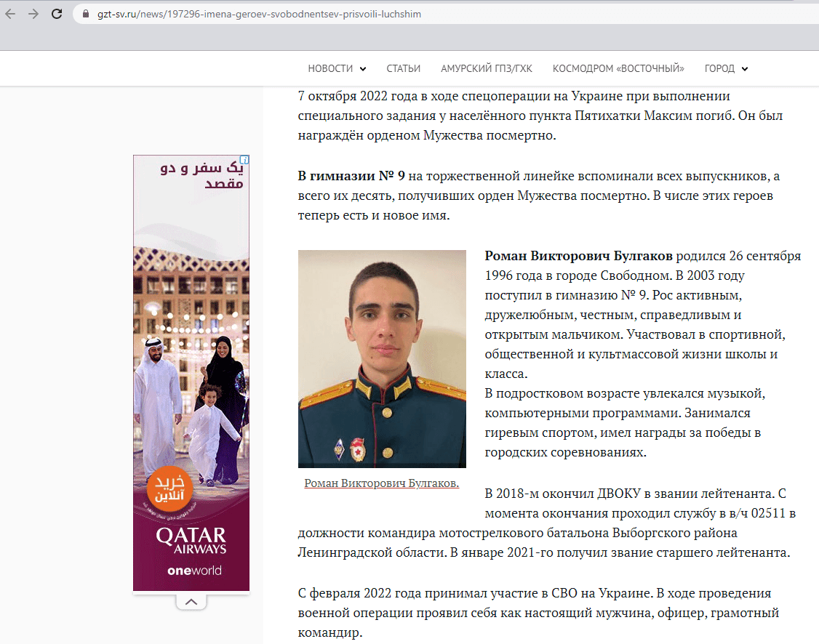The image size is (819, 644).
Task: Click the caption link Роман Викторович Булгаков
Action: [x=381, y=483]
